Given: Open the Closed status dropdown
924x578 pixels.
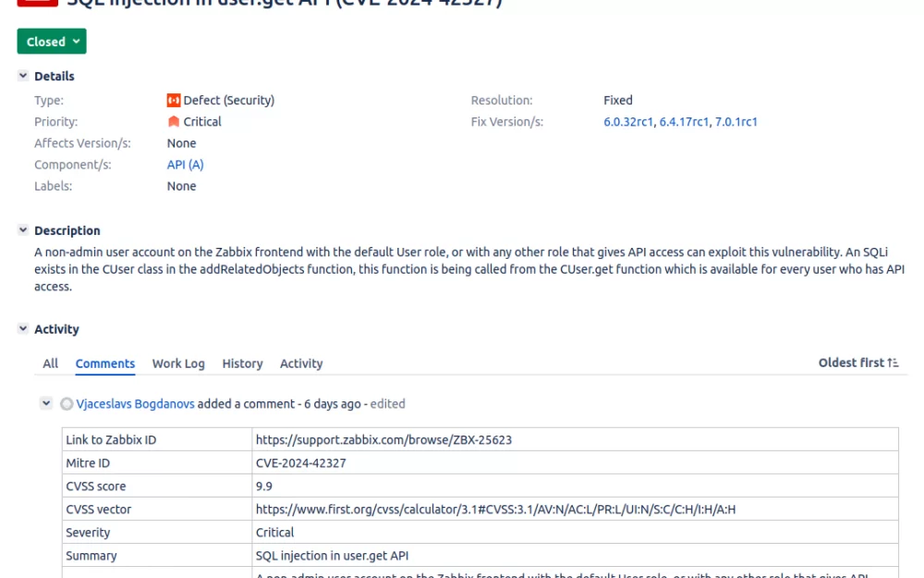Looking at the screenshot, I should (51, 42).
